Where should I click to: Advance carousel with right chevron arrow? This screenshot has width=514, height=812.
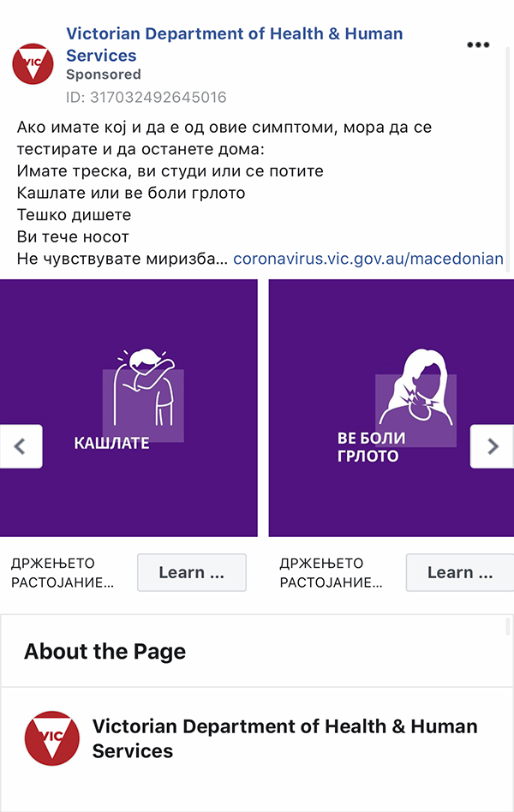click(x=493, y=446)
